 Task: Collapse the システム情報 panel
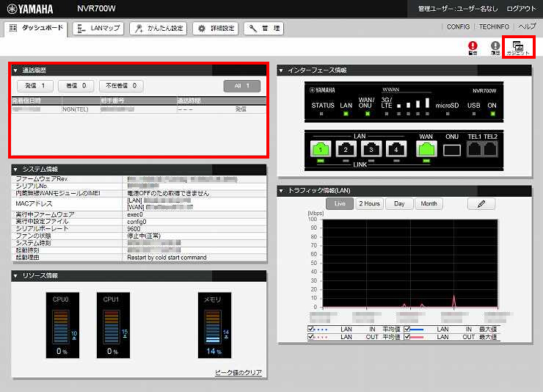click(x=15, y=170)
